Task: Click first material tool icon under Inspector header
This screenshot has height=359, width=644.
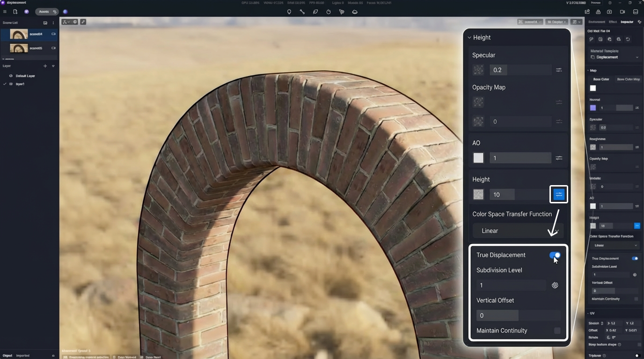Action: 592,39
